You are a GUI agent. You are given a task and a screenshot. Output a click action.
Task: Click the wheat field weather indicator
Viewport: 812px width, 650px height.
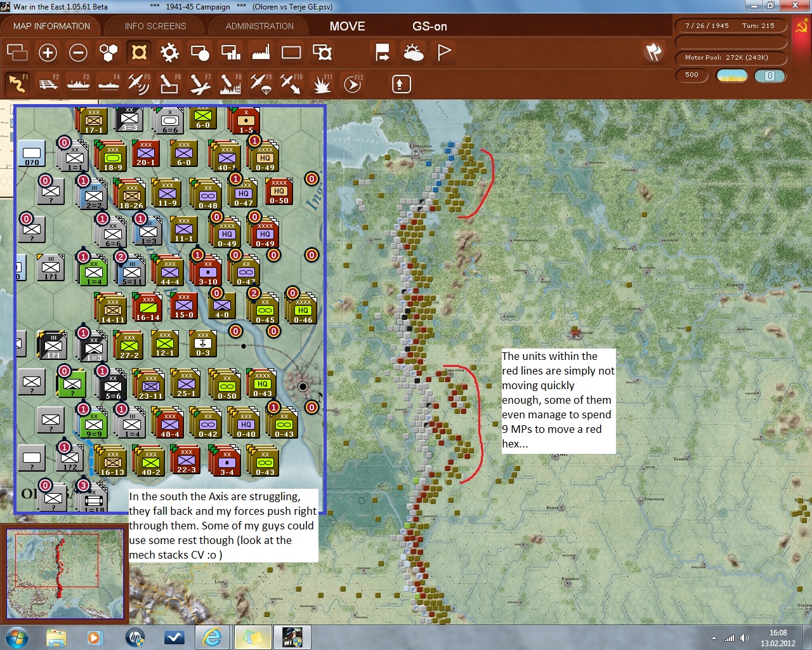tap(731, 76)
